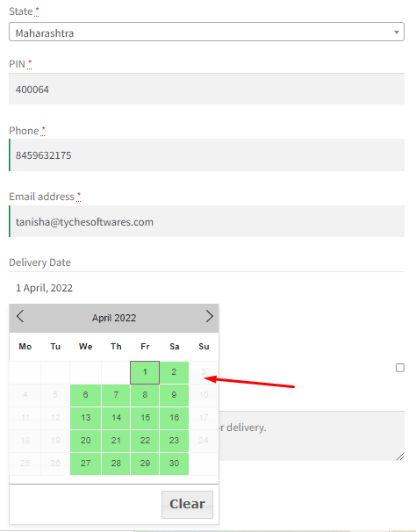Click into the PIN field
Screen dimensions: 416x532
206,90
